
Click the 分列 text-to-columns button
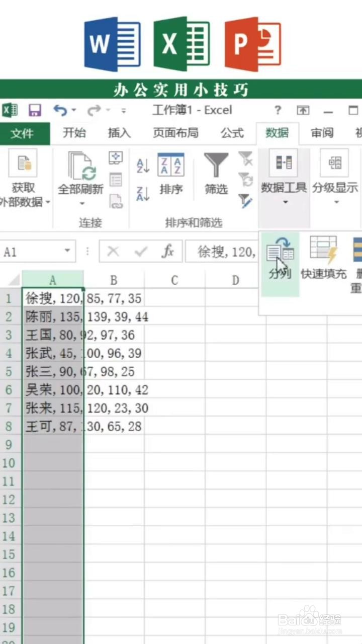tap(280, 263)
